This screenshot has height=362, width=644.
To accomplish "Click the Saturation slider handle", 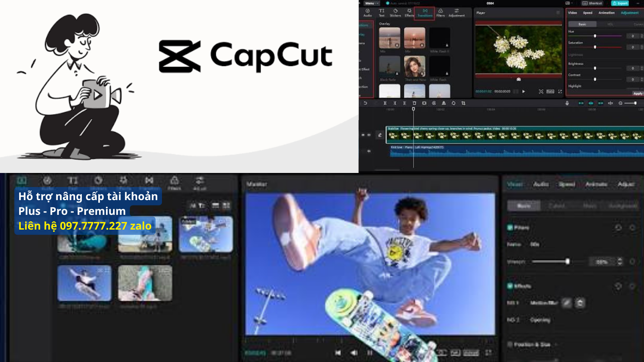I will click(595, 47).
